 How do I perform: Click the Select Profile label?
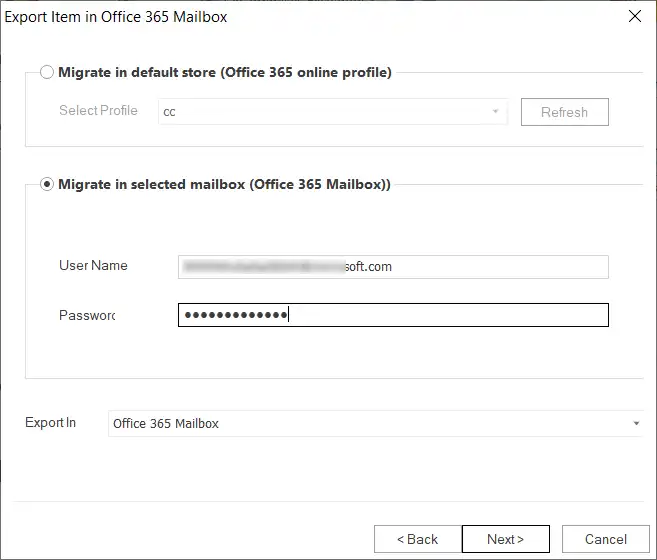point(98,110)
